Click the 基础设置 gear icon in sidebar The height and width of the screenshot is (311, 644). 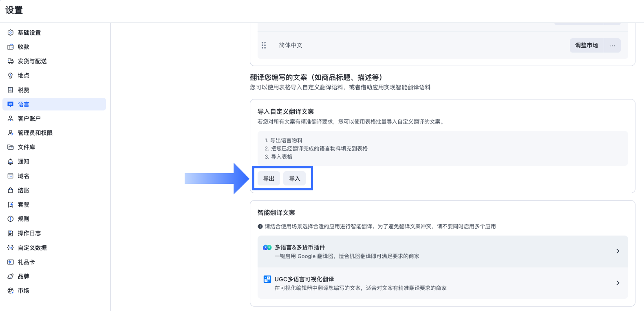[x=11, y=33]
